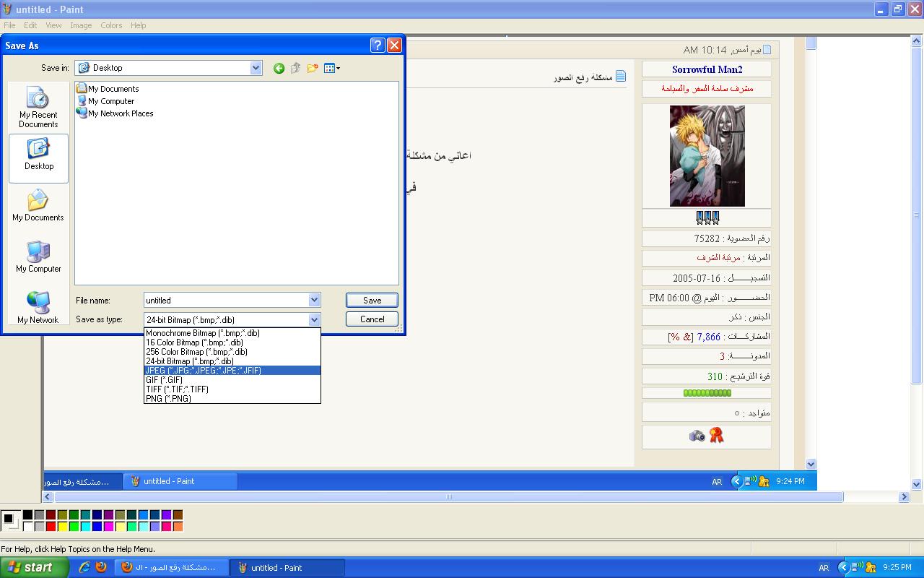Image resolution: width=924 pixels, height=578 pixels.
Task: Click the Help question mark button
Action: [378, 45]
